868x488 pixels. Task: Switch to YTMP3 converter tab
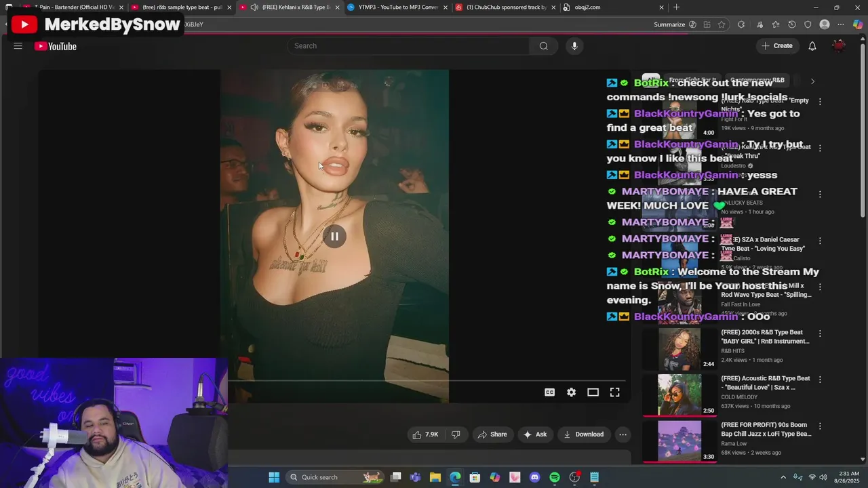tap(396, 7)
